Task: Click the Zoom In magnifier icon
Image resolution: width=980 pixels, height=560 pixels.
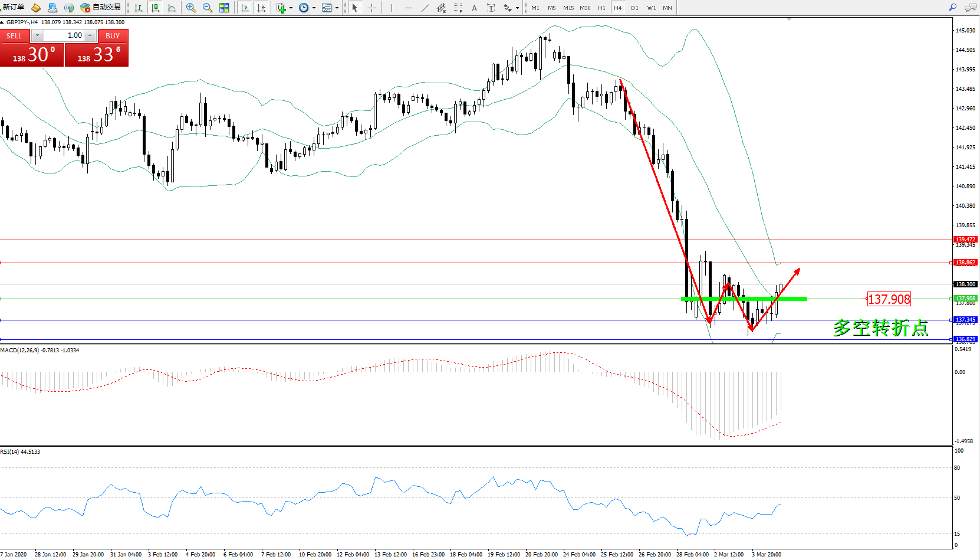Action: [190, 8]
